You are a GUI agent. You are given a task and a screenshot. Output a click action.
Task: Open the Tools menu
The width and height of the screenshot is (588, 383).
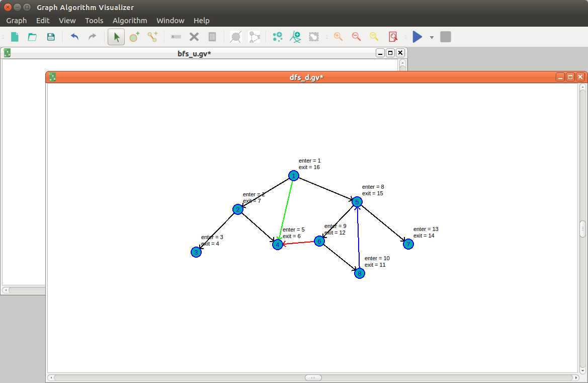point(94,21)
